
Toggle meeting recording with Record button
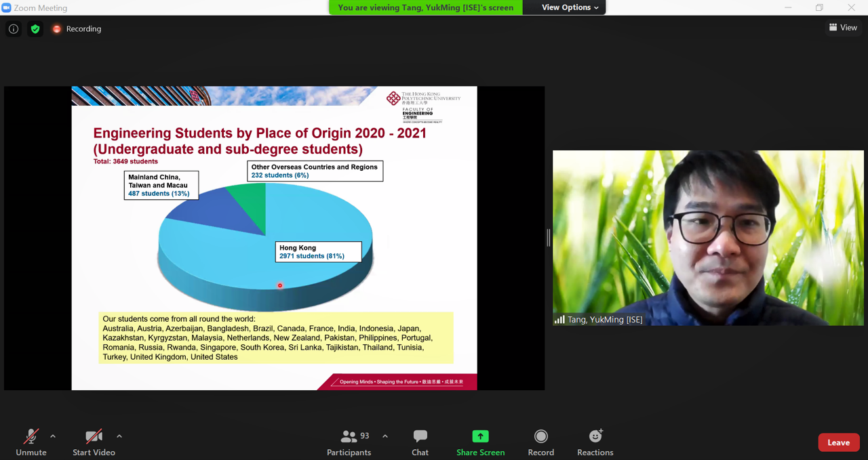tap(540, 442)
